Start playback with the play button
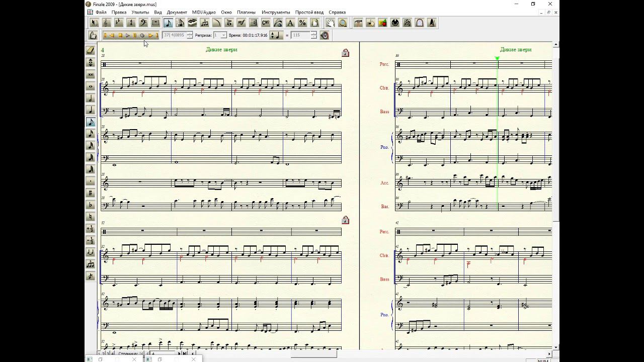The height and width of the screenshot is (362, 644). coord(127,35)
